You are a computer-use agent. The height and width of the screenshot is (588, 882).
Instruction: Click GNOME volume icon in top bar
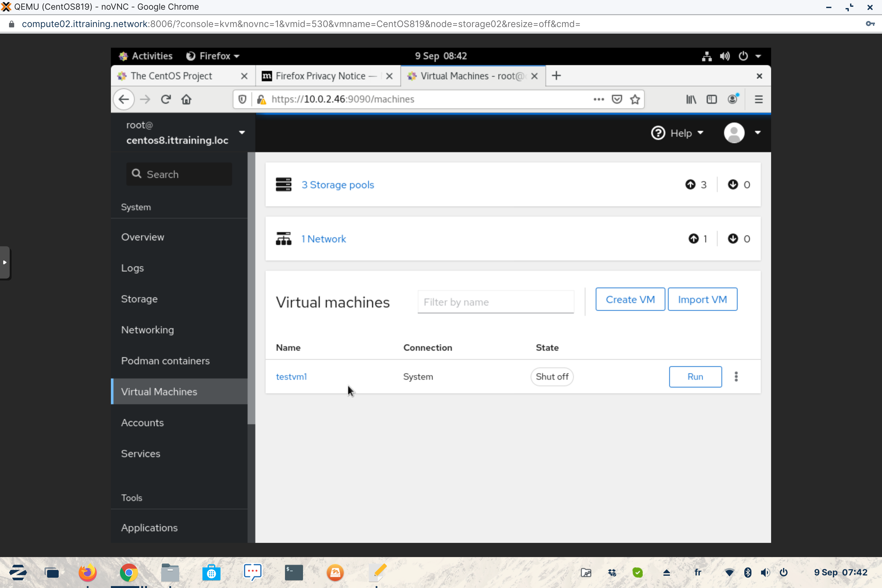(725, 56)
